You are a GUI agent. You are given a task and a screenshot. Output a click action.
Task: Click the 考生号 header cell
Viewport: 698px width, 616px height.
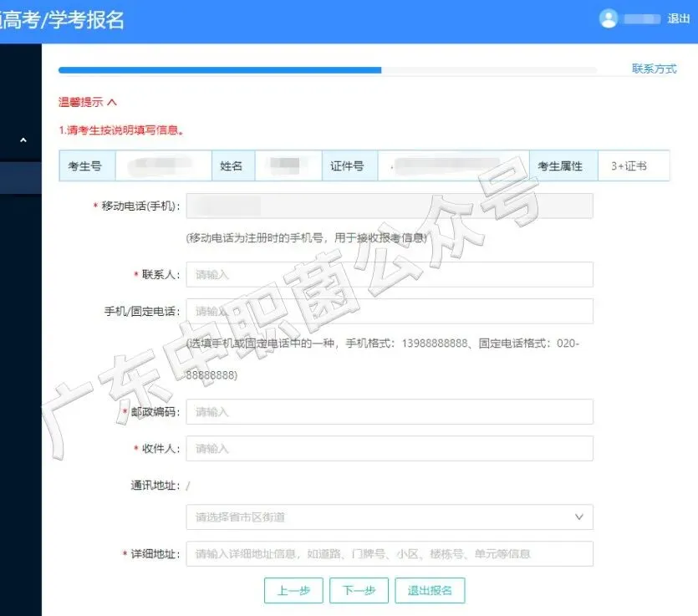(87, 166)
